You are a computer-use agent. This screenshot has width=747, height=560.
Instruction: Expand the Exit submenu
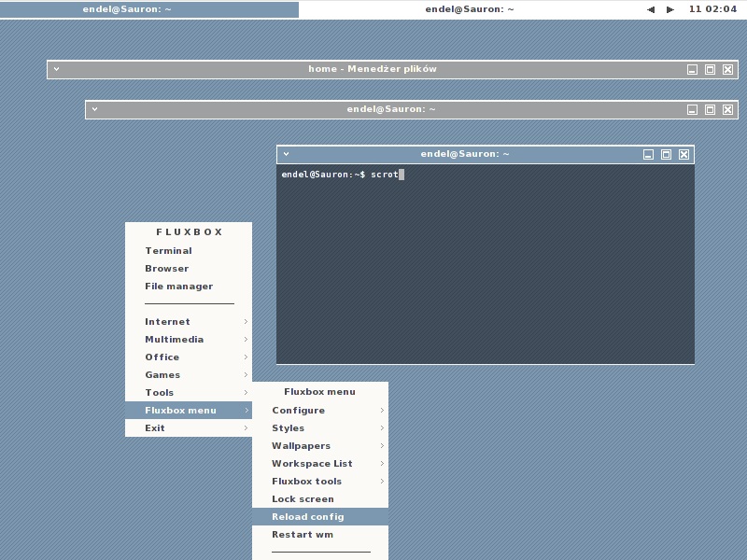click(189, 428)
